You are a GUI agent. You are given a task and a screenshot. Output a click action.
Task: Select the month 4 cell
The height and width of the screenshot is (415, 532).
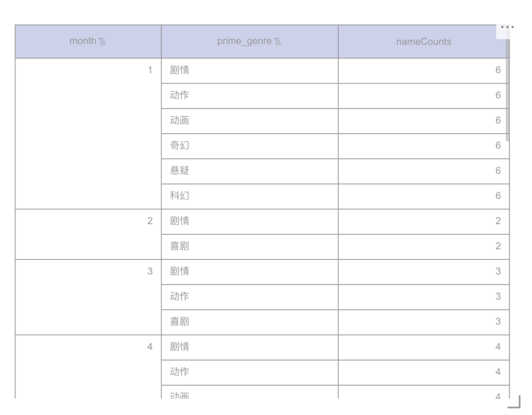tap(88, 365)
